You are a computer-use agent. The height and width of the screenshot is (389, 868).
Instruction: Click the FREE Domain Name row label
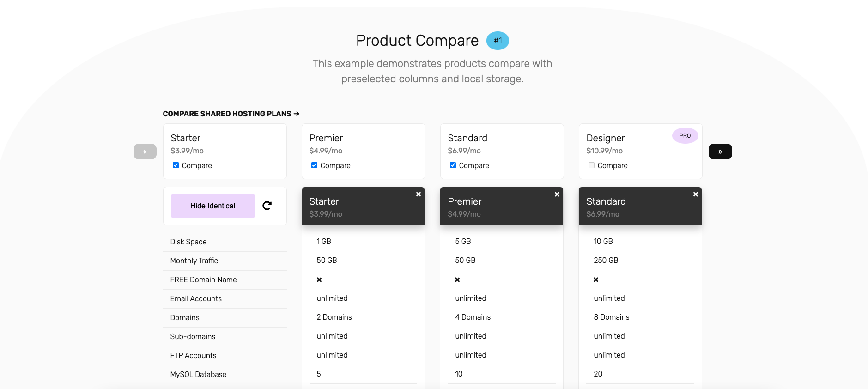click(203, 280)
